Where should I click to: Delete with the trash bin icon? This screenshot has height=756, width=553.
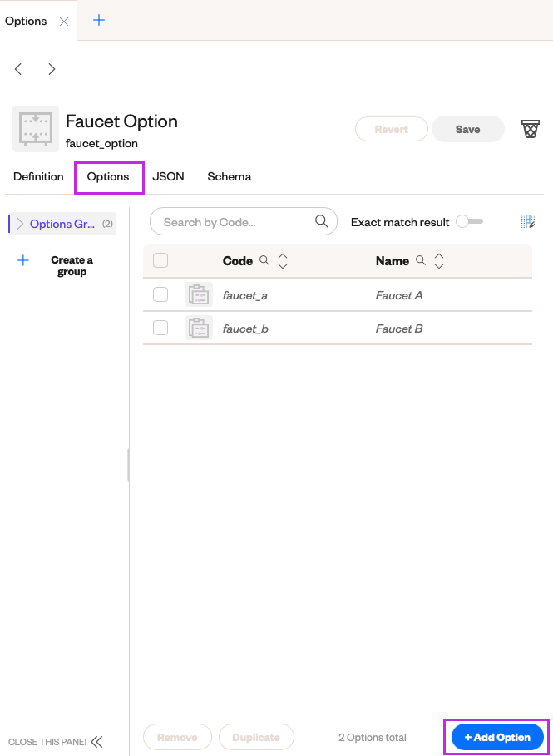(531, 129)
